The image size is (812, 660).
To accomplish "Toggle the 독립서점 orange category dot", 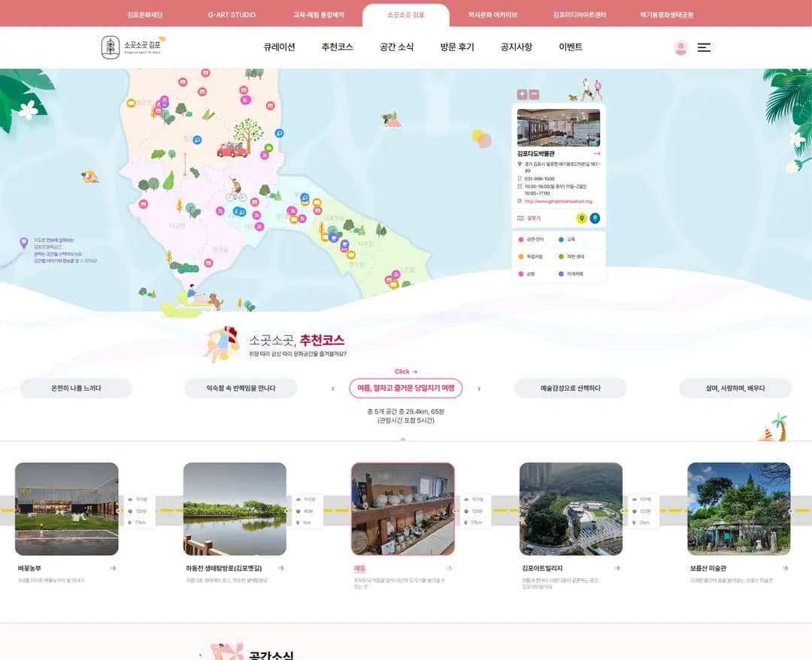I will (521, 257).
